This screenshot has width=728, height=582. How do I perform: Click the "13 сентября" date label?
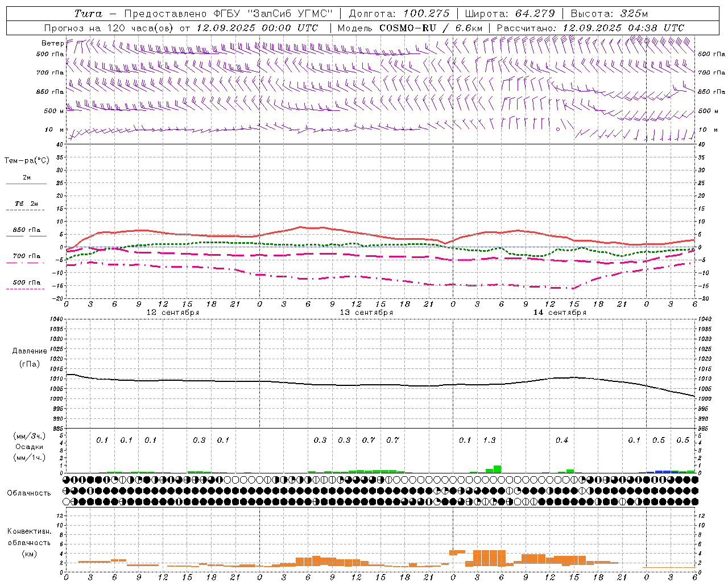366,313
